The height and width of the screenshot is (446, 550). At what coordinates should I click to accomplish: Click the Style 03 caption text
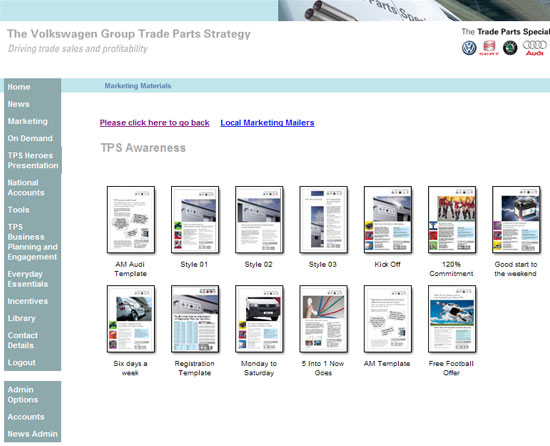coord(323,264)
